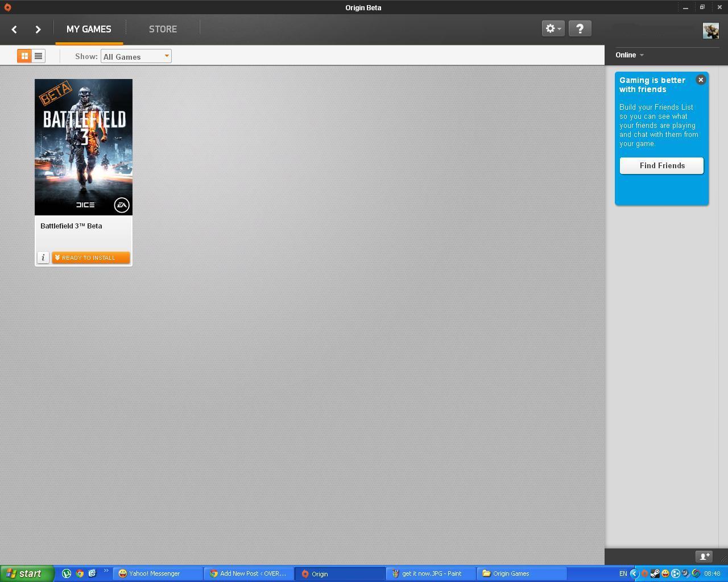728x582 pixels.
Task: Click the Find Friends button
Action: point(661,165)
